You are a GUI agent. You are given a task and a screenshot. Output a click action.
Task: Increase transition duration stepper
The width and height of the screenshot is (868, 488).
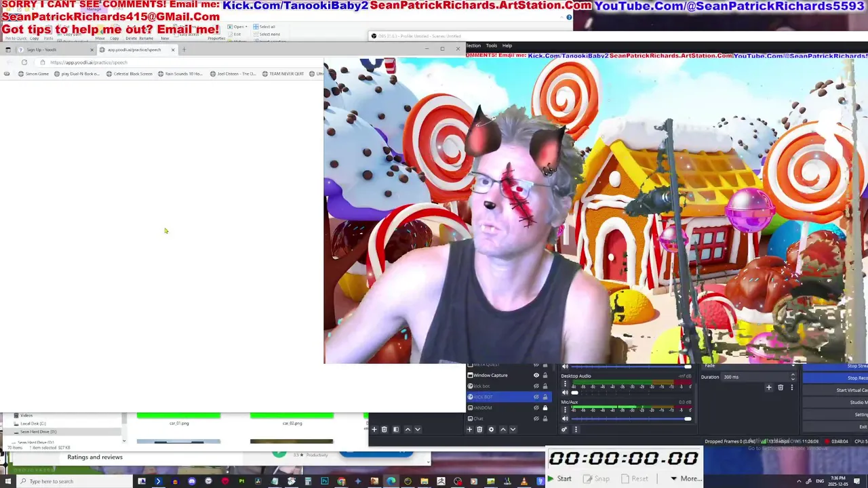click(793, 375)
